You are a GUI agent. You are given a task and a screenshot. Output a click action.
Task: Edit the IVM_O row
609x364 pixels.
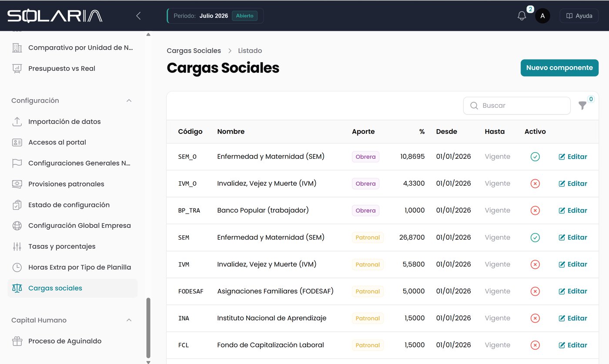(x=573, y=184)
